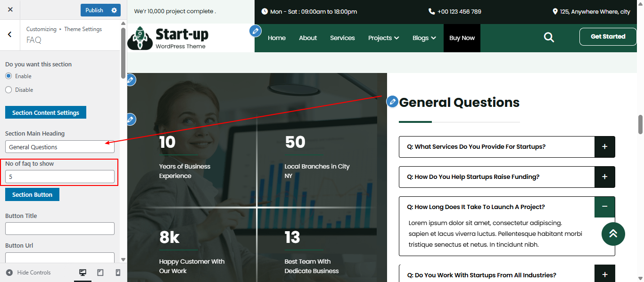The width and height of the screenshot is (644, 282).
Task: Expand the Blogs dropdown menu
Action: 424,38
